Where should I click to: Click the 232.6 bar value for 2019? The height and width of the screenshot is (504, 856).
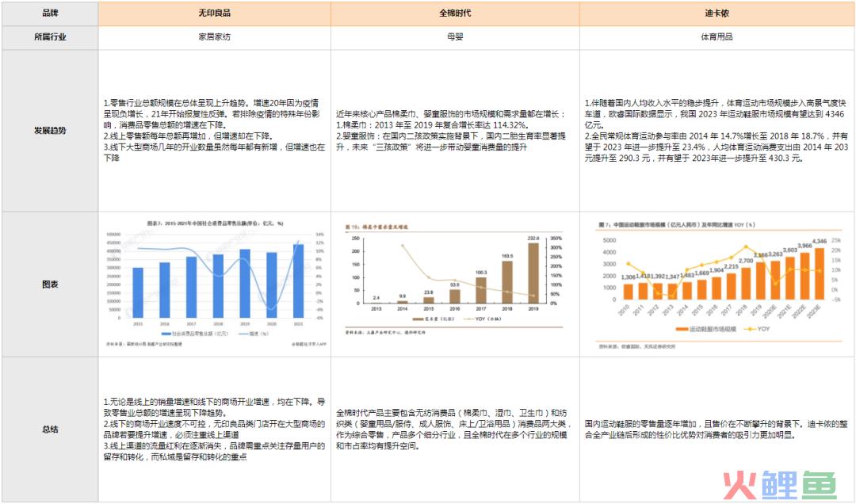click(x=533, y=239)
